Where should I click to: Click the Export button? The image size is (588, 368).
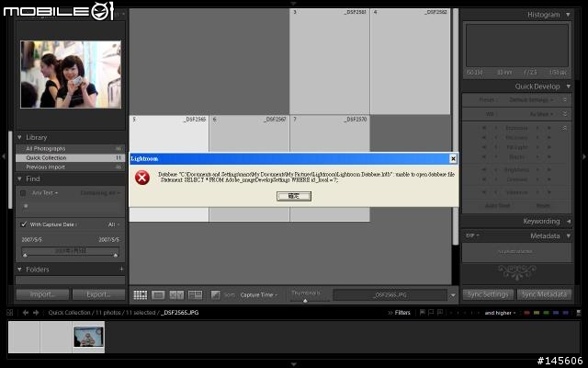(x=98, y=294)
